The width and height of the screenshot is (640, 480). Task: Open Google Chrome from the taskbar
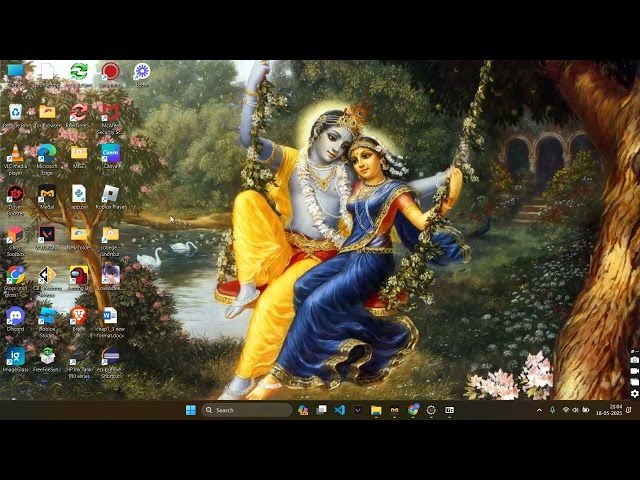click(413, 410)
